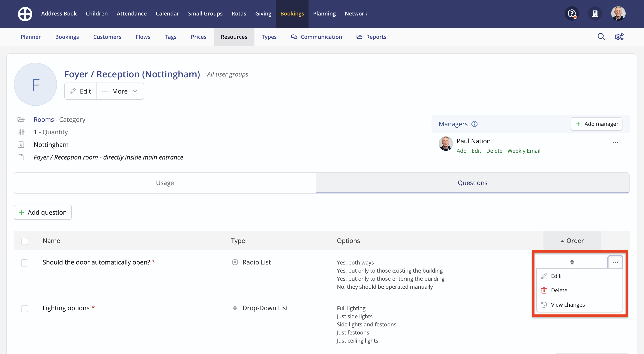Switch to the Usage tab

point(165,183)
